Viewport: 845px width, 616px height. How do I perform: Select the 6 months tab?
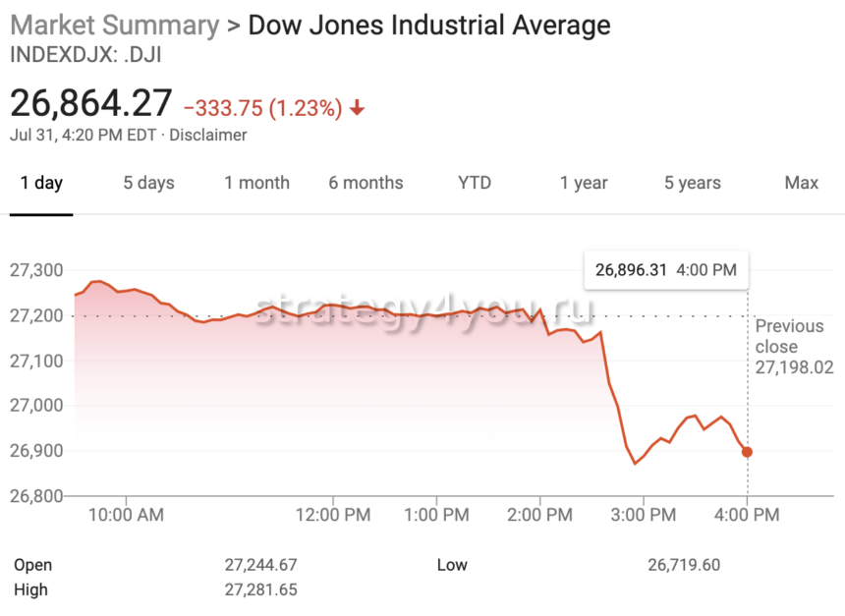click(366, 183)
